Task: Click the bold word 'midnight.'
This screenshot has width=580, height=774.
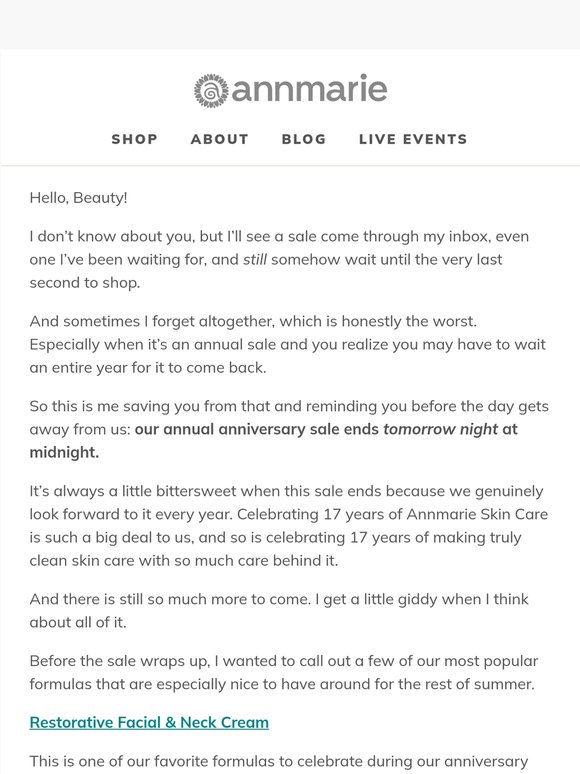Action: pos(64,452)
